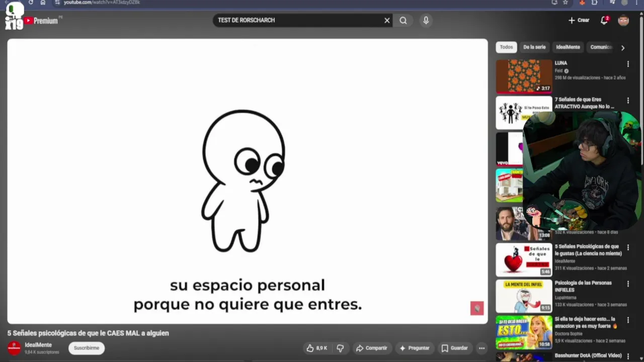The width and height of the screenshot is (644, 362).
Task: Click the 298 M de visualizaciones text
Action: pyautogui.click(x=578, y=78)
